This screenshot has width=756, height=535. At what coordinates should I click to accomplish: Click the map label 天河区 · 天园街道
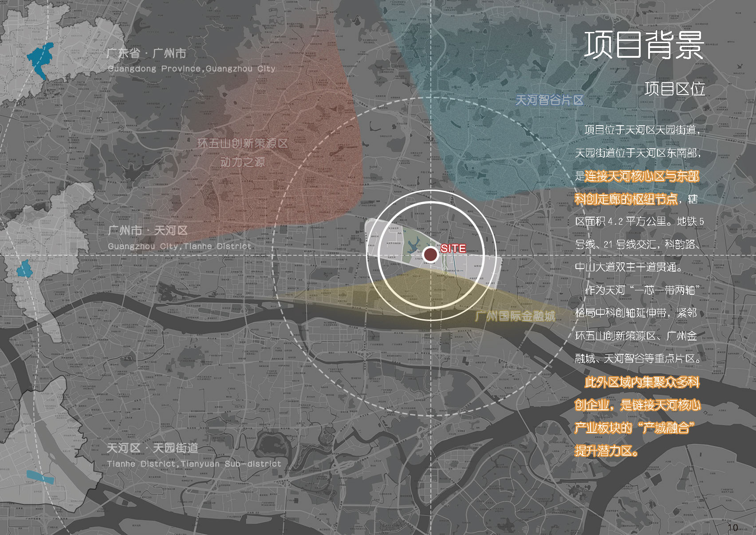click(152, 448)
